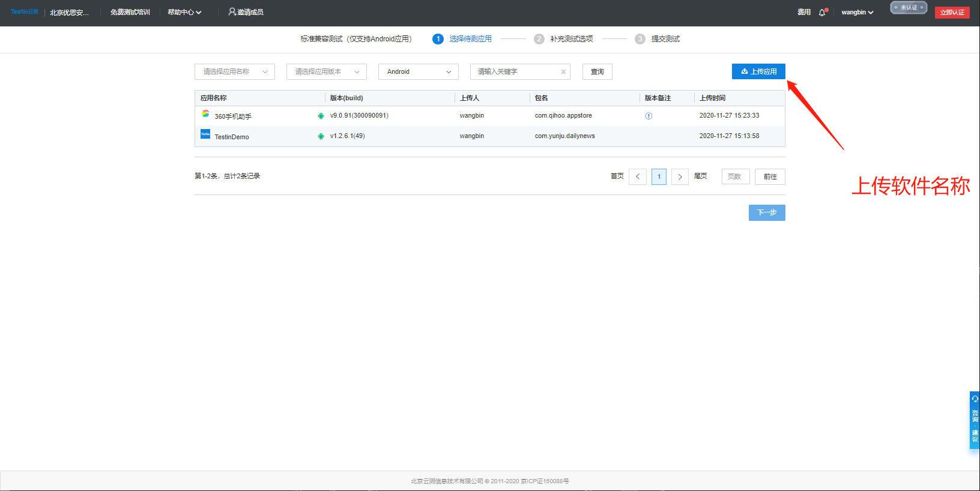This screenshot has height=491, width=980.
Task: Focus the 页数 page number field
Action: 736,176
